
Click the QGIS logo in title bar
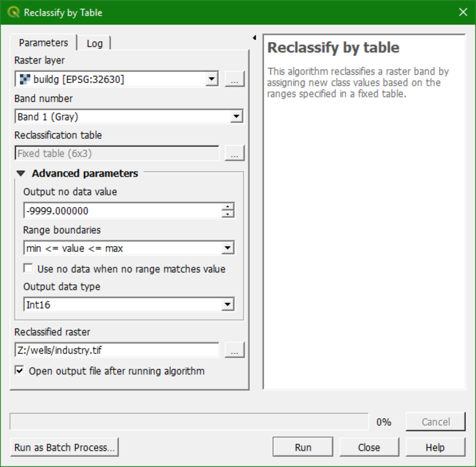pyautogui.click(x=13, y=12)
